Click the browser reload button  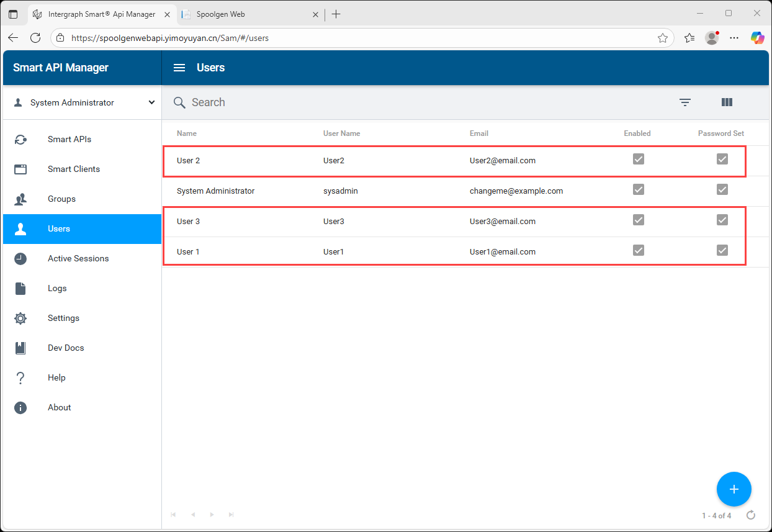[x=35, y=38]
